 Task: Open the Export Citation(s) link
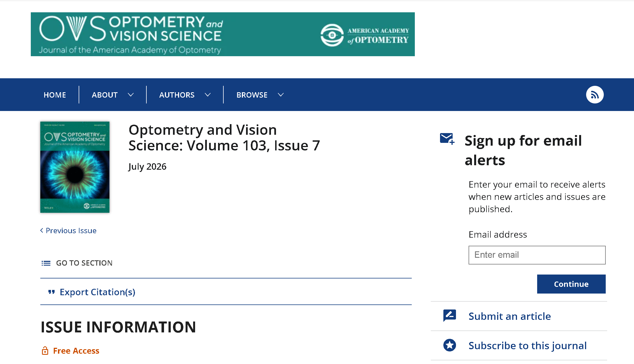[x=97, y=292]
